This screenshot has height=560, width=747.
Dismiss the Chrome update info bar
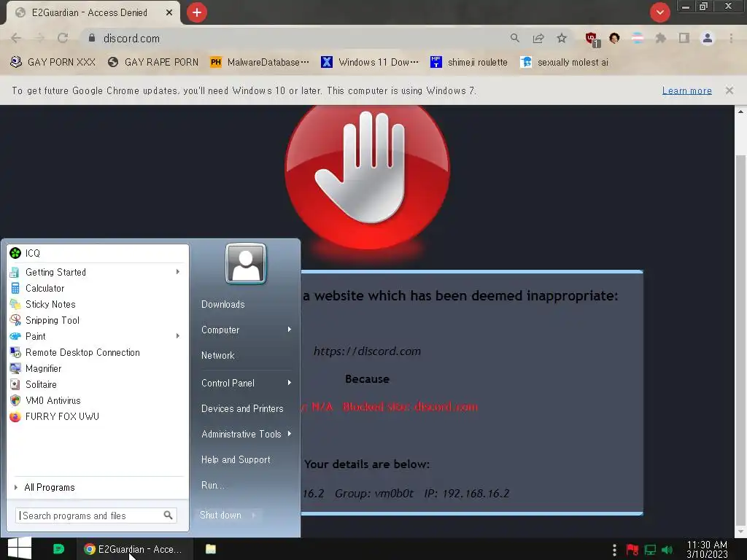pos(729,90)
